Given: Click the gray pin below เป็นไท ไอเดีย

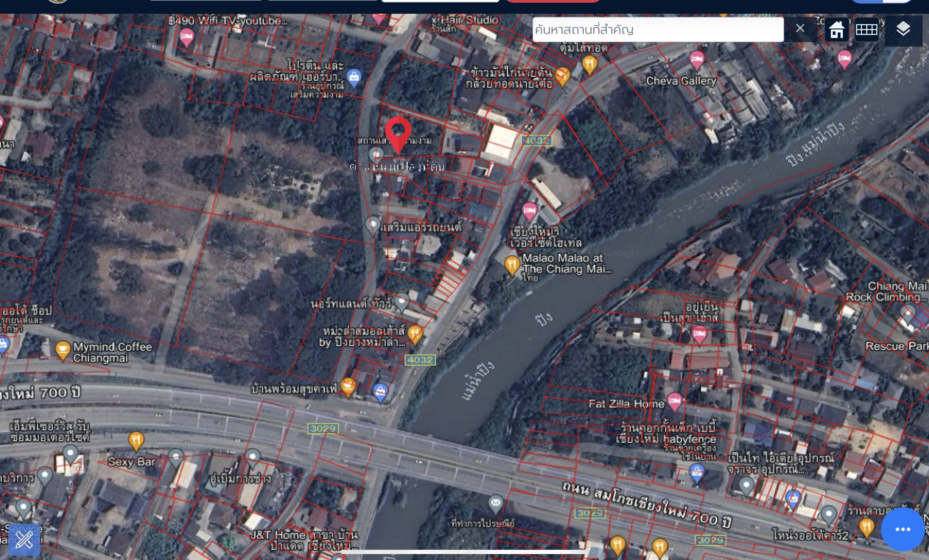Looking at the screenshot, I should pyautogui.click(x=746, y=487).
